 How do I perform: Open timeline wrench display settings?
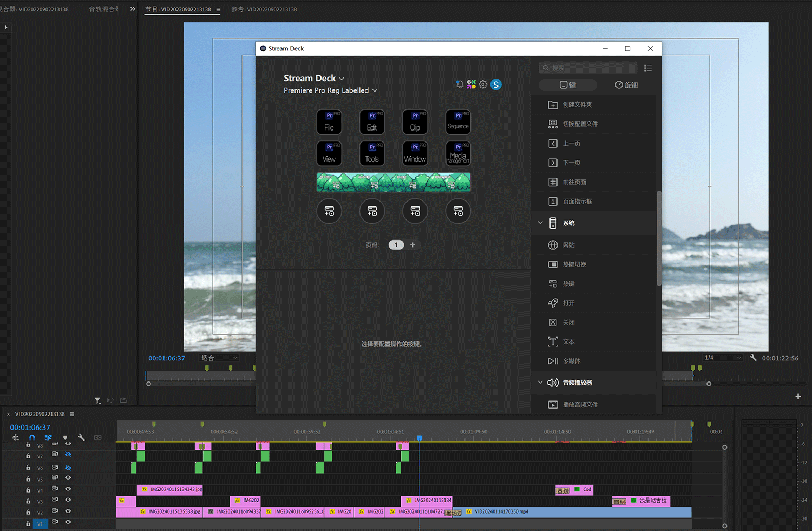pos(81,437)
